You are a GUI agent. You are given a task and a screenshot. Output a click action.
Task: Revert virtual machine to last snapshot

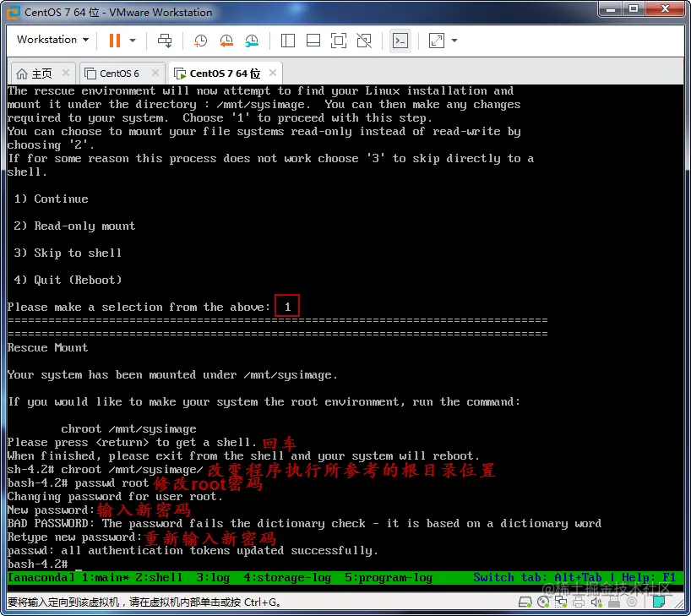pyautogui.click(x=226, y=41)
